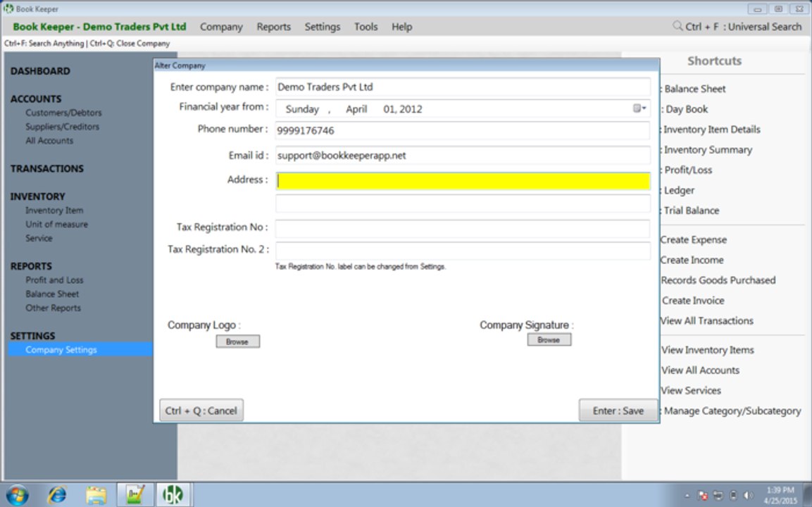Click Sunday day in financial year date
The height and width of the screenshot is (507, 812).
[x=302, y=109]
